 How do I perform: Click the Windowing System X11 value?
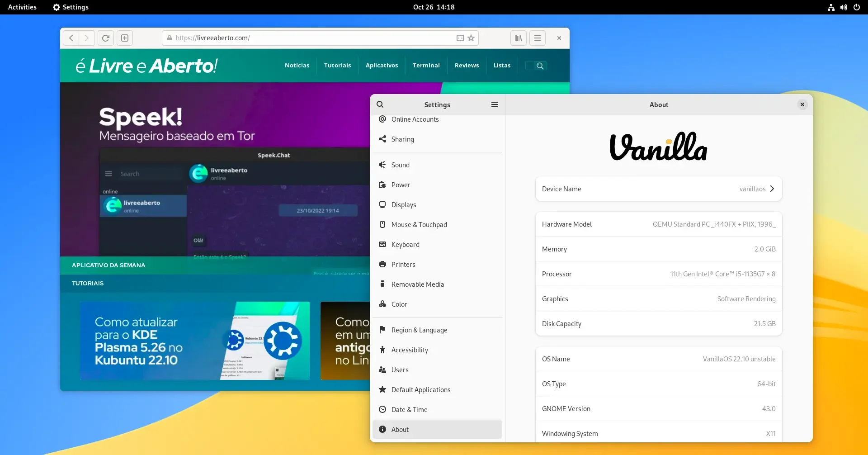click(x=771, y=434)
